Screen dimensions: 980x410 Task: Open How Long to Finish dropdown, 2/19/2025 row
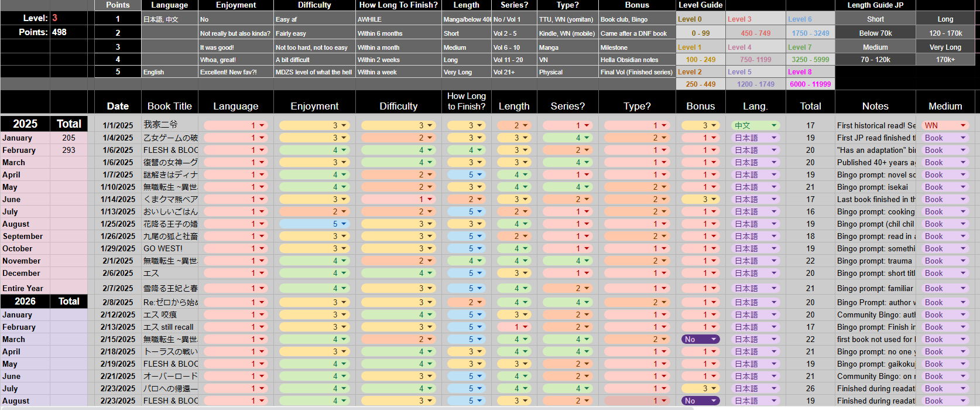466,364
